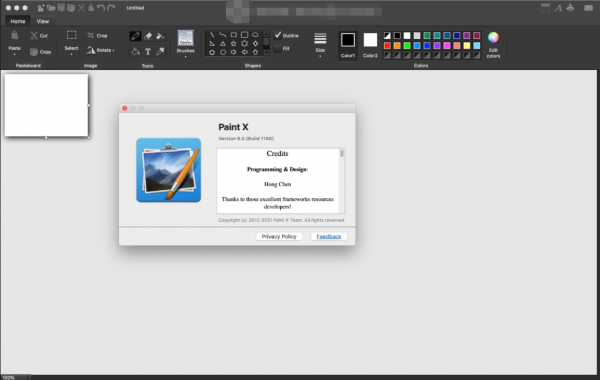600x380 pixels.
Task: Choose the rounded rectangle shape
Action: (x=245, y=35)
